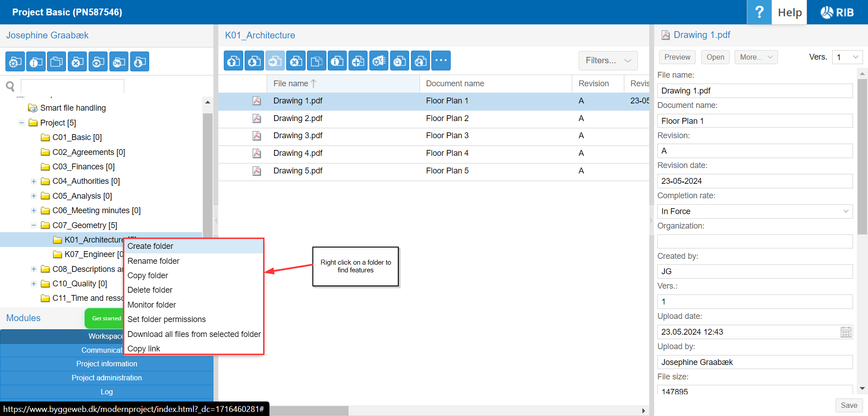Choose Rename folder from context menu
The width and height of the screenshot is (868, 416).
click(153, 261)
